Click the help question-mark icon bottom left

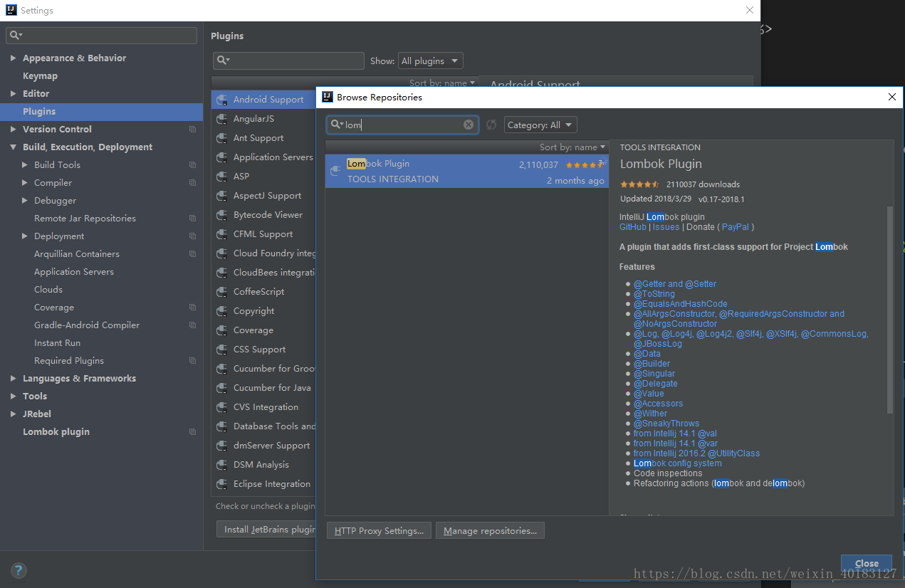[18, 570]
